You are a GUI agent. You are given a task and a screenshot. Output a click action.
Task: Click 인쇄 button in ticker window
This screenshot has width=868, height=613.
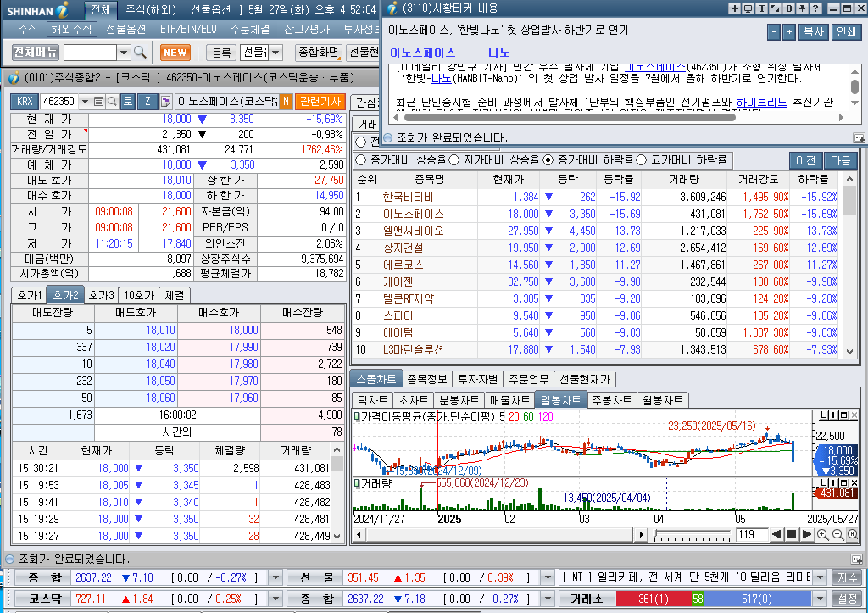[x=846, y=32]
